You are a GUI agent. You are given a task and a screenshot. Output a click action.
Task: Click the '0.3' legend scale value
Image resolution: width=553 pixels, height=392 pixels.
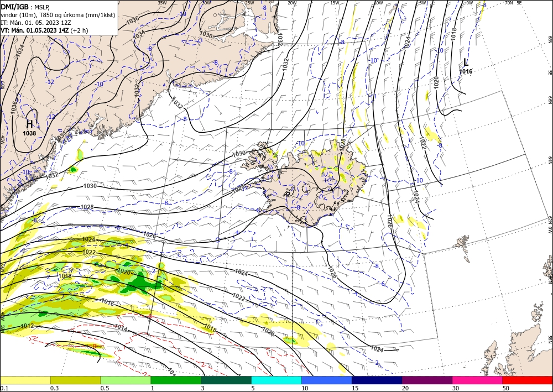[x=54, y=388]
